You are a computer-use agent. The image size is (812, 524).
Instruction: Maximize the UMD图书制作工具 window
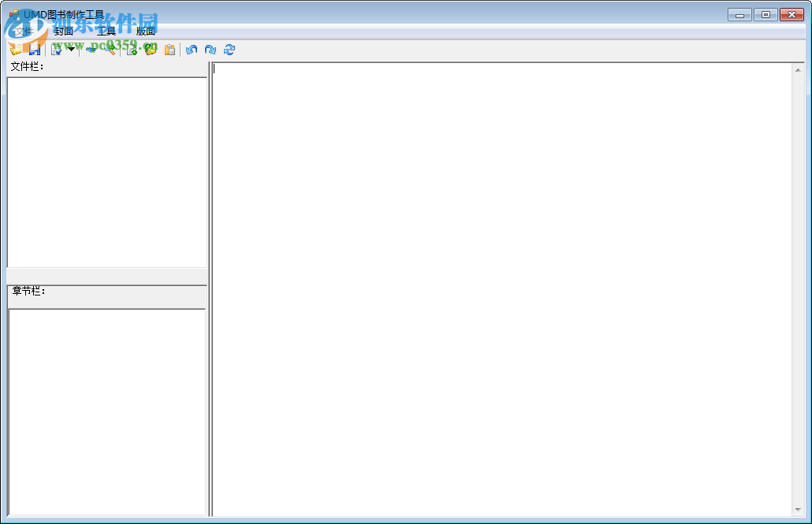(x=765, y=14)
